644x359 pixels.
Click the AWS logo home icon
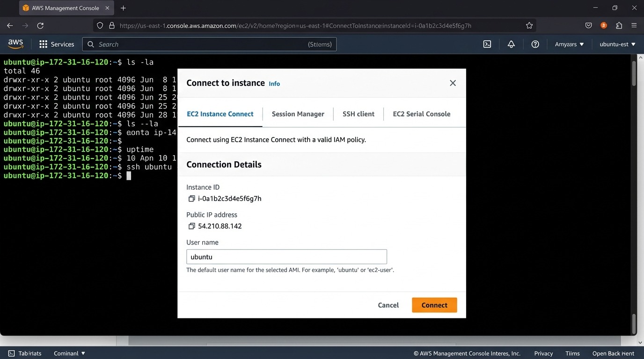[15, 43]
